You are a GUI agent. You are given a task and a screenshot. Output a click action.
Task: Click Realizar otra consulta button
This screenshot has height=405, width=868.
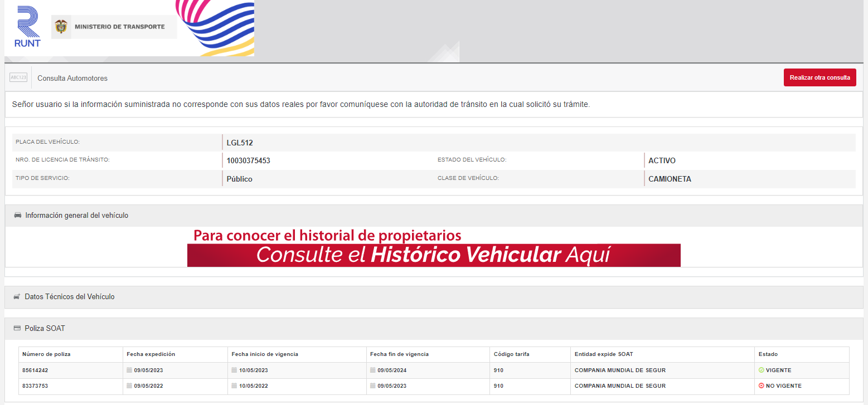tap(819, 77)
